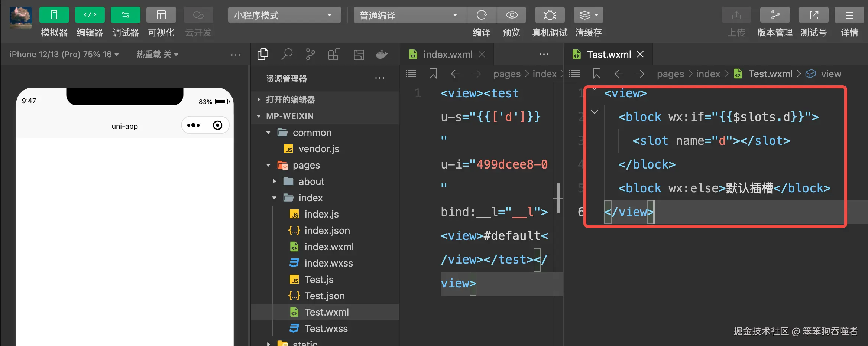Toggle outline list in Test.wxml editor
868x346 pixels.
point(574,74)
